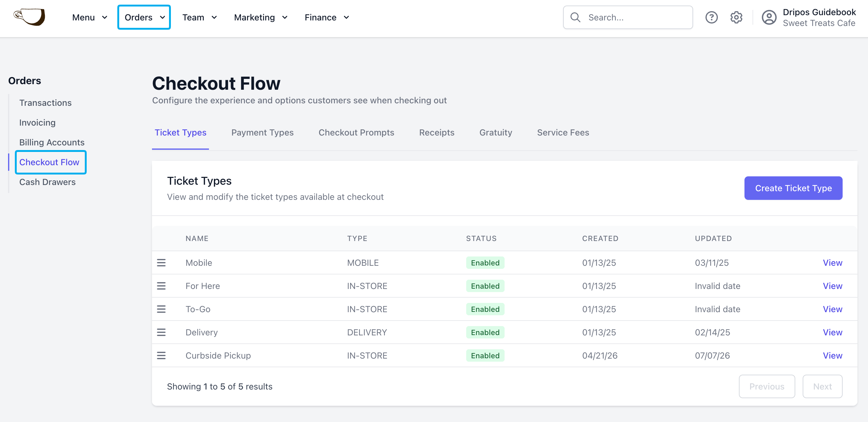Click the STATUS column header
This screenshot has width=868, height=422.
click(x=481, y=239)
